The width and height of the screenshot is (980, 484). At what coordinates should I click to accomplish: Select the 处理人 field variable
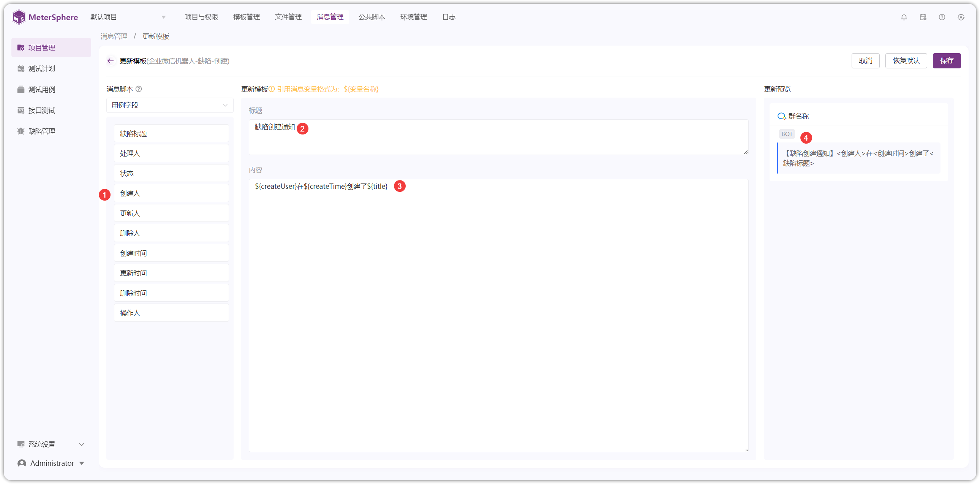(x=171, y=153)
